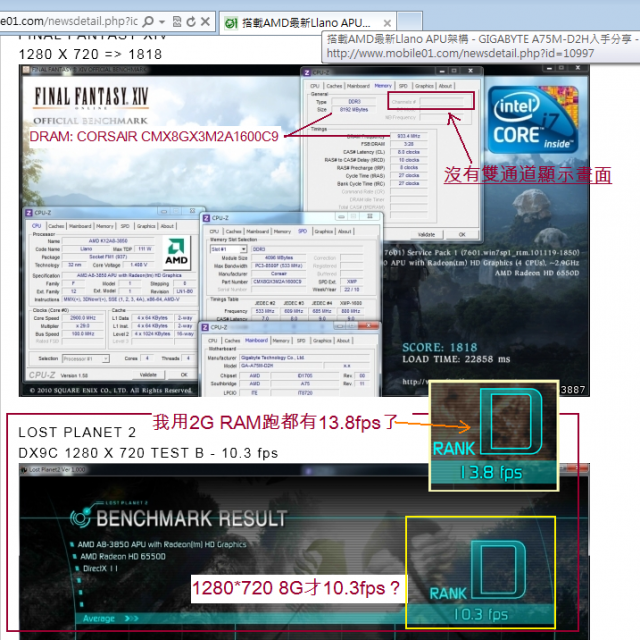Close the CPU-Z Mainboard window with red X
Image resolution: width=640 pixels, height=640 pixels.
[369, 326]
